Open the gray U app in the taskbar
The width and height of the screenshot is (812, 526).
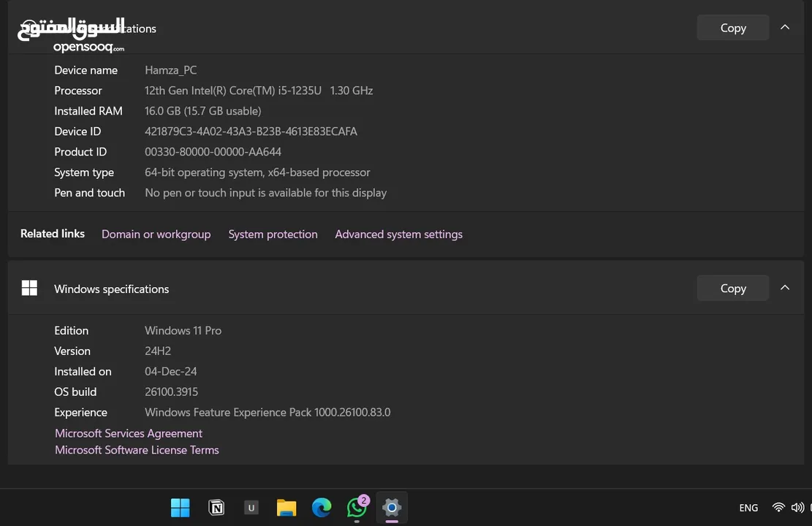(251, 508)
